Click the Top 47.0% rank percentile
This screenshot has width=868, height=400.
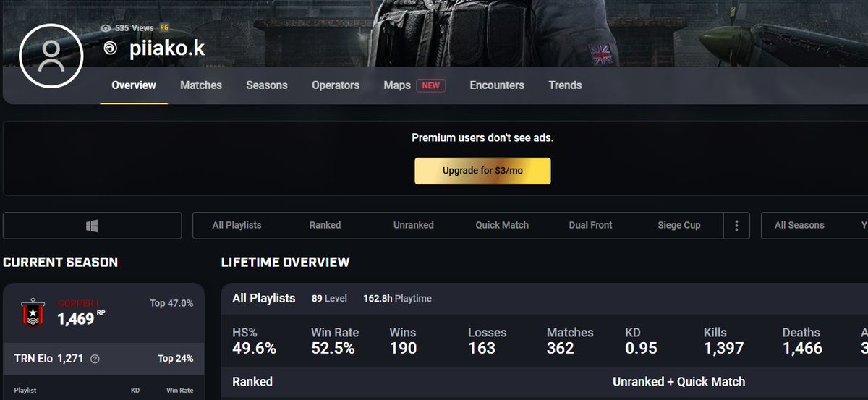click(x=171, y=303)
